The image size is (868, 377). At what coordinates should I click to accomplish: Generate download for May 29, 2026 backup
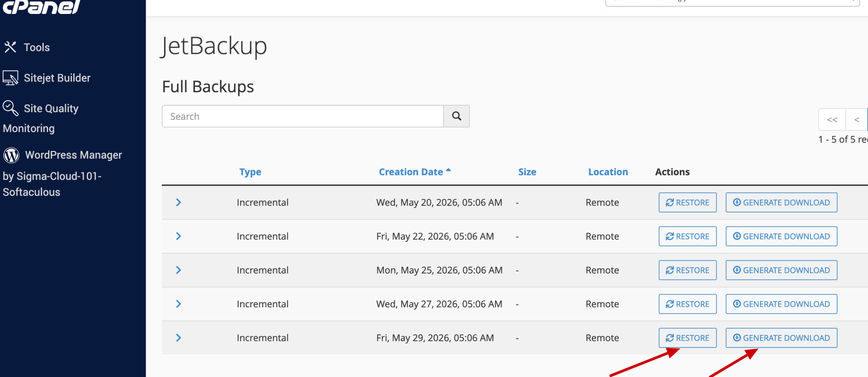(781, 338)
